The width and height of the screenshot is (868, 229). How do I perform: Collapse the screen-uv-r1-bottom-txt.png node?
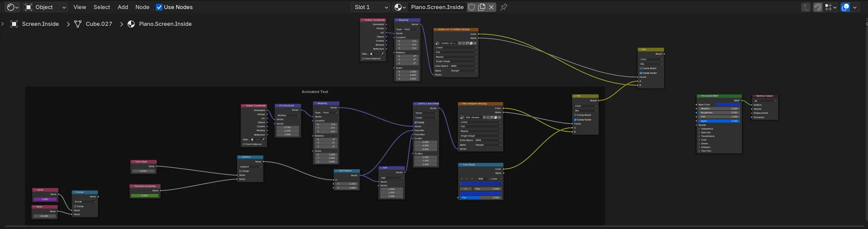point(436,29)
